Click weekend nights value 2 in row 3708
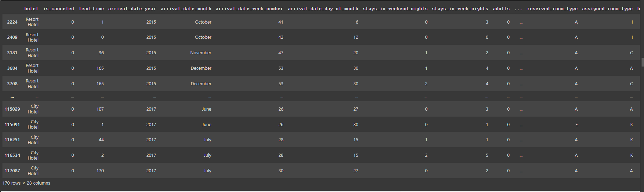 [x=426, y=83]
